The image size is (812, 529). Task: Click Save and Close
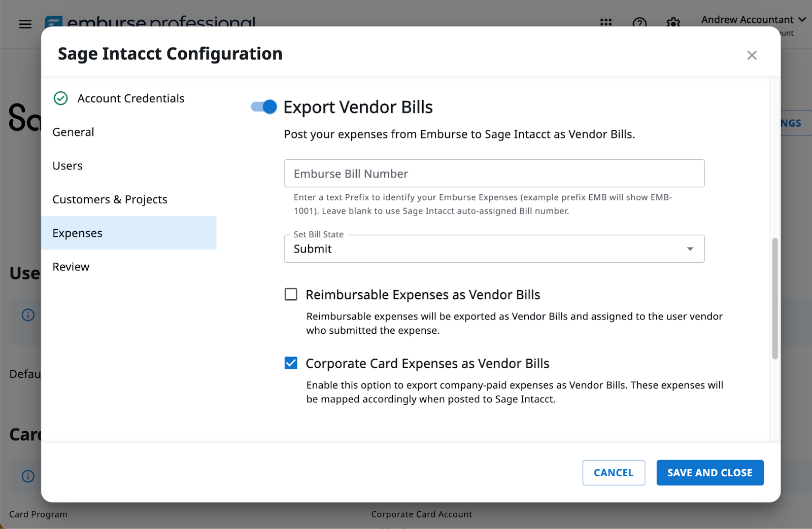click(709, 473)
